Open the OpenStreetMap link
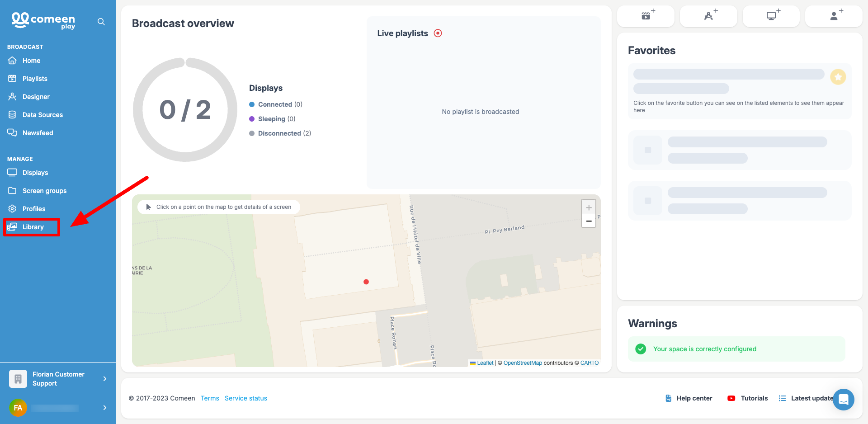 coord(523,363)
